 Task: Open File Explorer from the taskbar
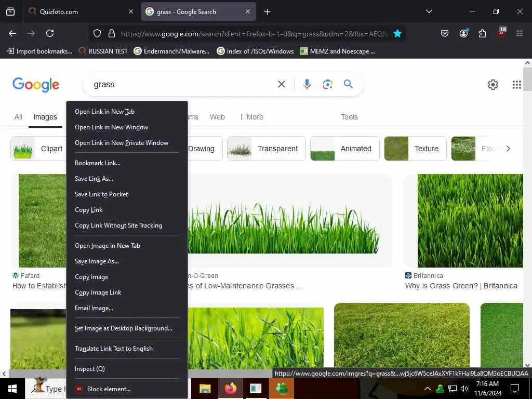[205, 389]
